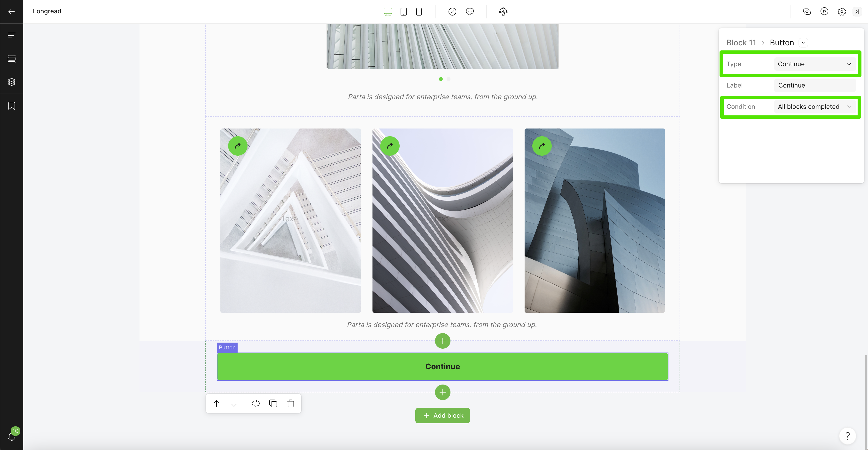Screen dimensions: 868x450
Task: Duplicate the selected block
Action: click(x=273, y=403)
